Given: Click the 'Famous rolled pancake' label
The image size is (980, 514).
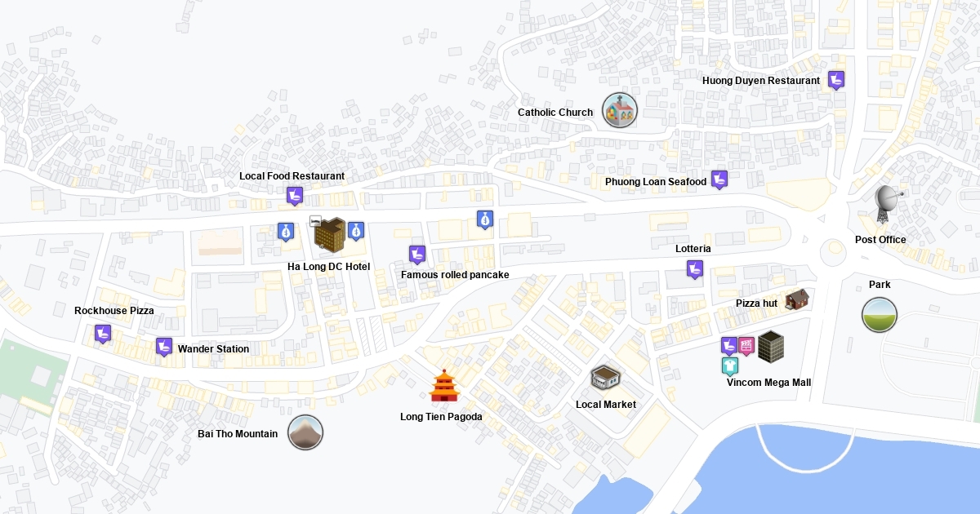Looking at the screenshot, I should coord(455,275).
